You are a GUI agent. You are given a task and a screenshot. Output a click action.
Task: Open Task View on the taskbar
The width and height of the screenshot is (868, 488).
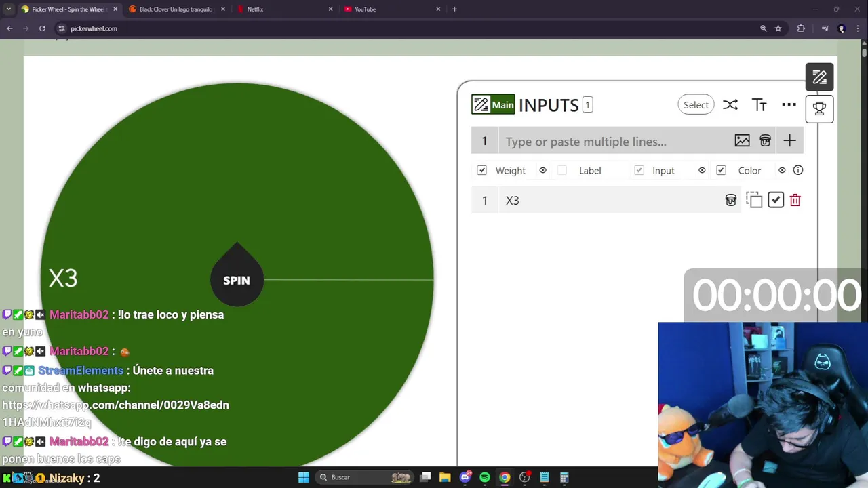(x=425, y=477)
